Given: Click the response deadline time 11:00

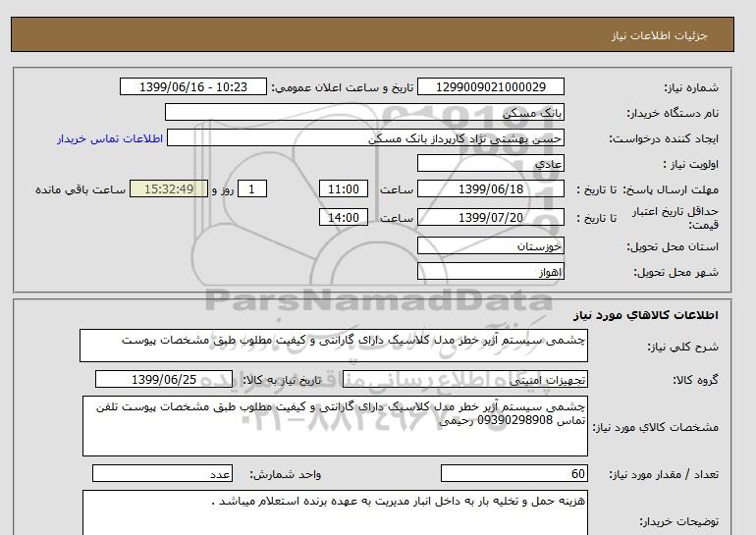Looking at the screenshot, I should coord(345,189).
